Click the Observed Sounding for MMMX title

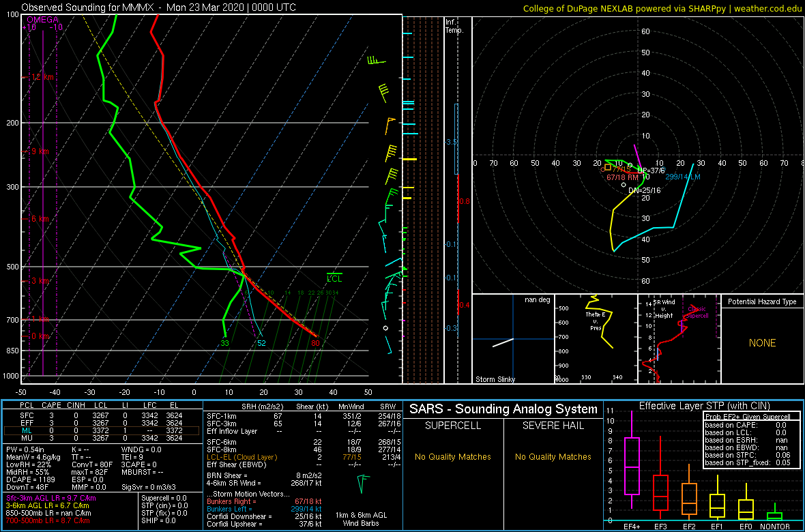[159, 8]
